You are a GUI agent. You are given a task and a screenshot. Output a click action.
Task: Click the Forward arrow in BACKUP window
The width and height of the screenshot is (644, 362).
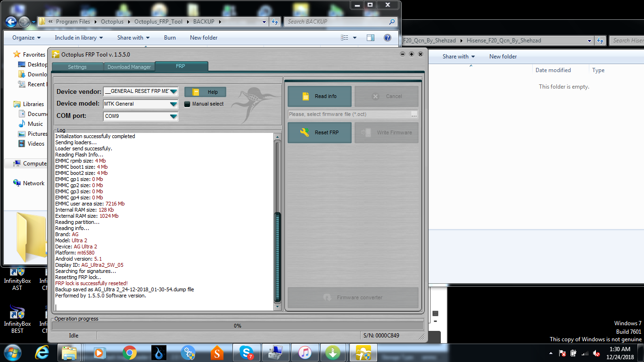pyautogui.click(x=24, y=21)
